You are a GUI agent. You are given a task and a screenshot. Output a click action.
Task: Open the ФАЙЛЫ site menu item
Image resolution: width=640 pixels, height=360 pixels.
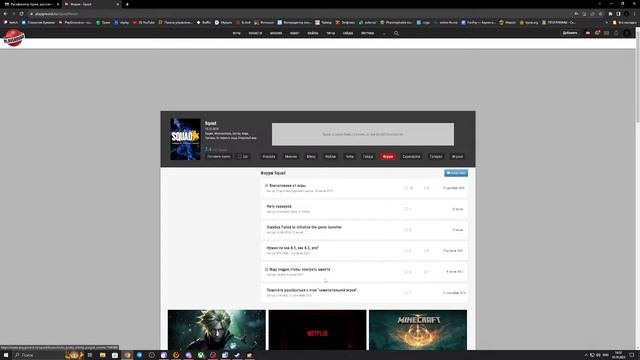[313, 33]
